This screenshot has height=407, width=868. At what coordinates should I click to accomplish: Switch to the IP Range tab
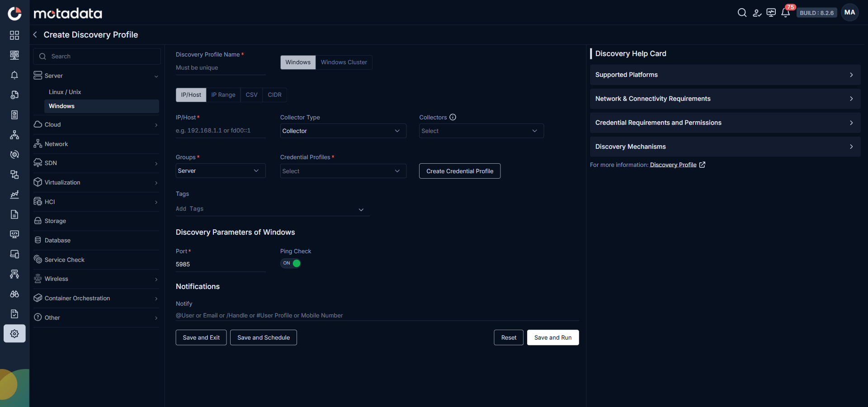(223, 95)
